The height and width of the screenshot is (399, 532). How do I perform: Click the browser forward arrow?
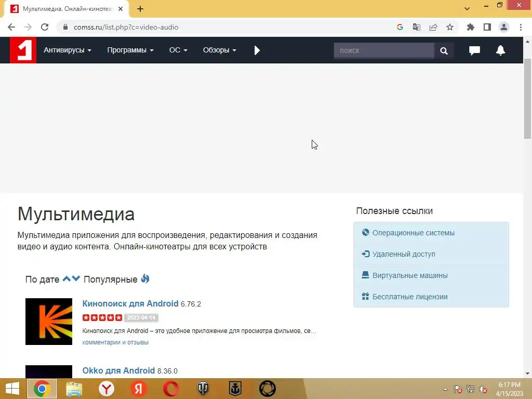tap(28, 27)
